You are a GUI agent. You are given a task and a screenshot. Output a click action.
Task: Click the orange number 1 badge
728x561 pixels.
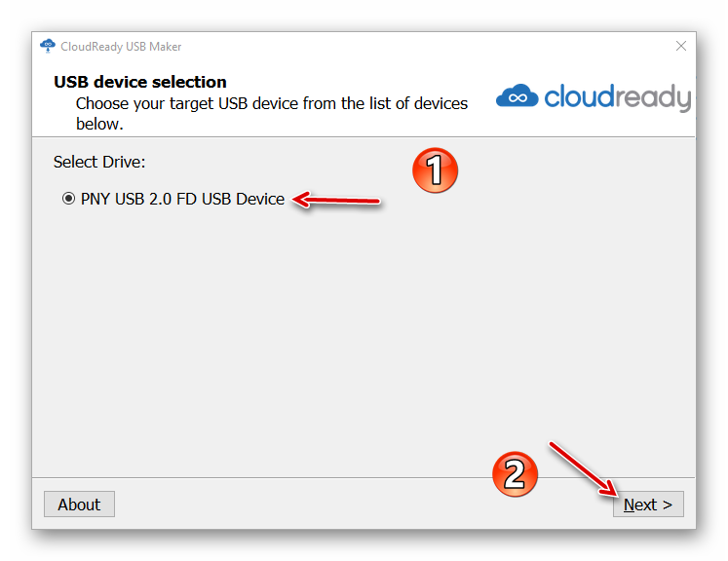coord(433,171)
